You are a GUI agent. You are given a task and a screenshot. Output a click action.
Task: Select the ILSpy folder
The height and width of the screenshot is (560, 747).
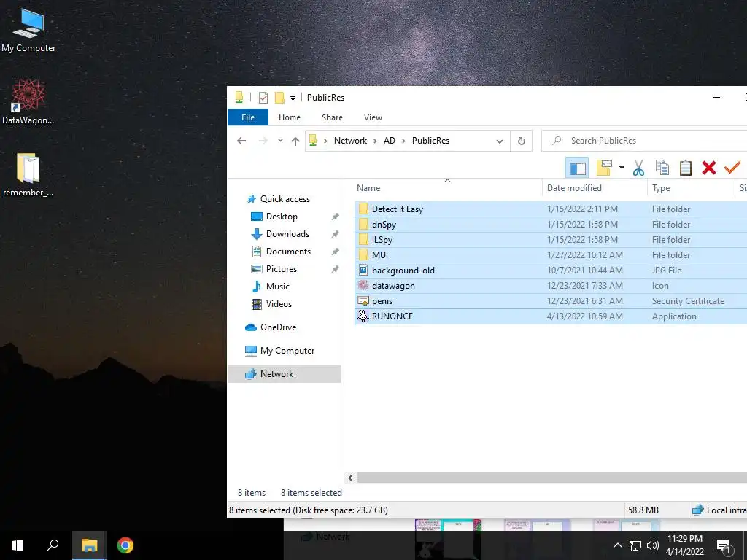[551, 239]
